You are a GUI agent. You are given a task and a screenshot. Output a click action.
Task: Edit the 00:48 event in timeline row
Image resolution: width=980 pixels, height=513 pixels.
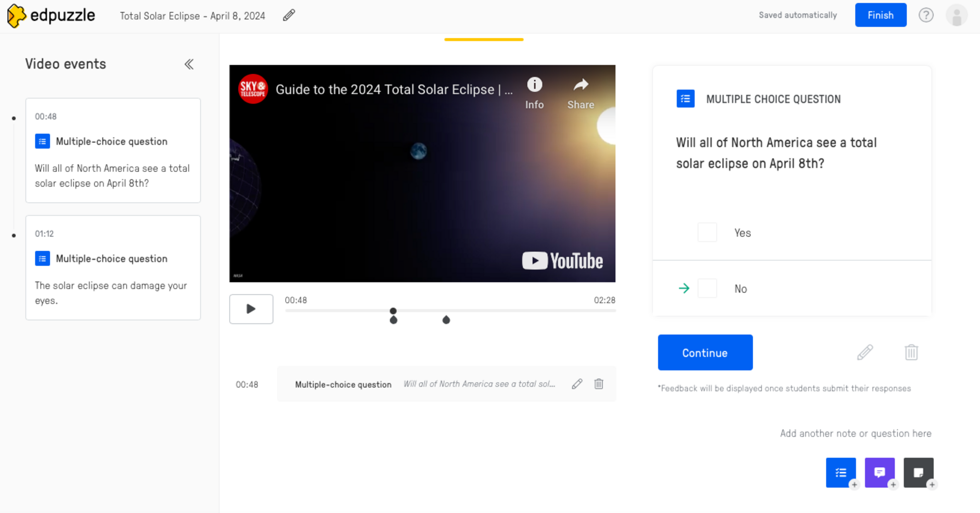pyautogui.click(x=577, y=384)
